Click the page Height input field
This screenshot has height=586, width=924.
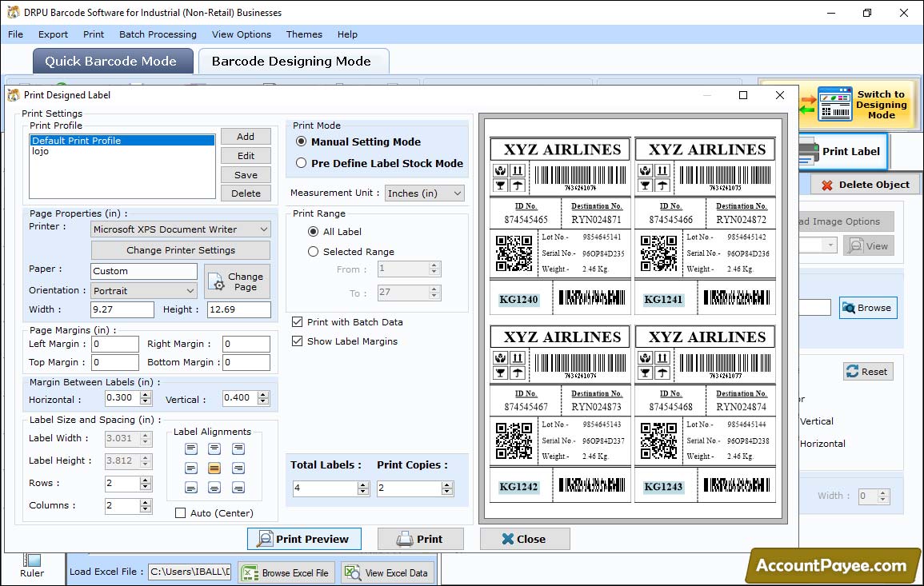click(x=238, y=309)
